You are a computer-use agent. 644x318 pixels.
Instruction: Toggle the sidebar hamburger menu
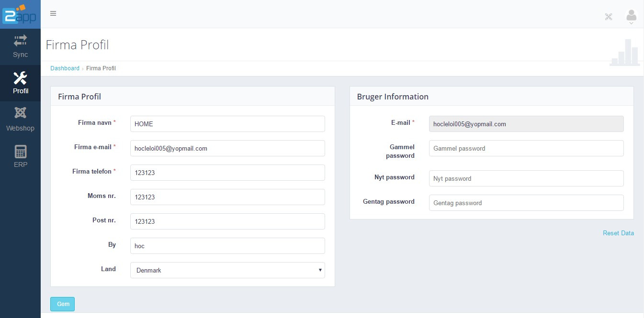pos(53,13)
